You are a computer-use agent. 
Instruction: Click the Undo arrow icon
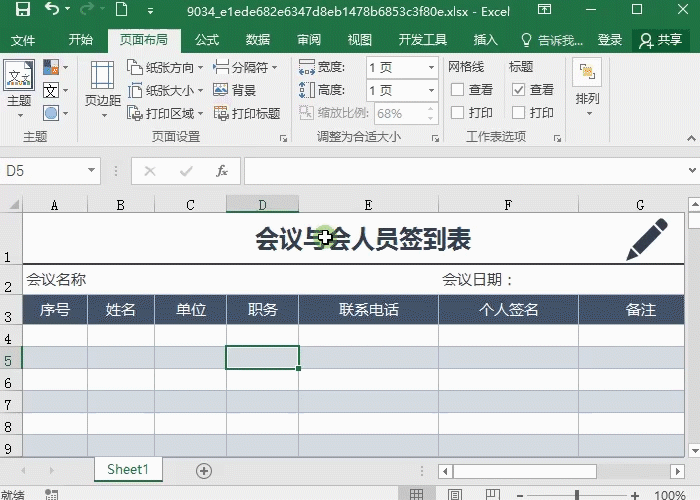click(52, 8)
